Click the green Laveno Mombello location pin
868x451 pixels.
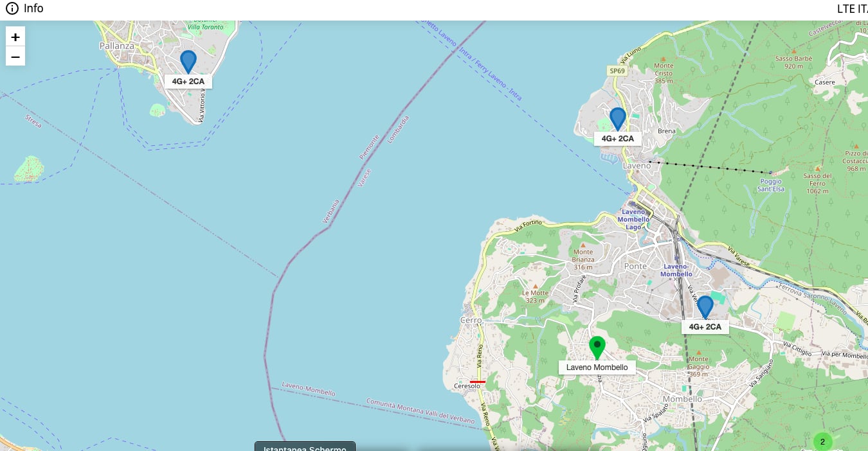[597, 348]
